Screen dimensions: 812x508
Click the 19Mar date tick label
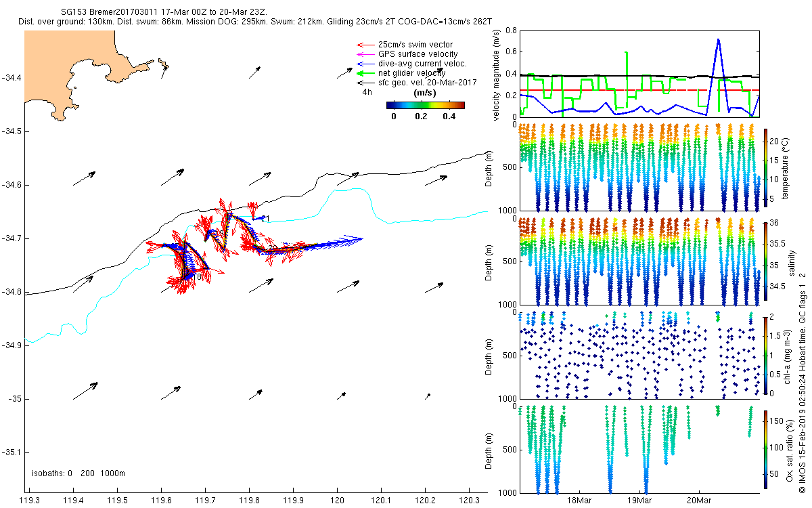tap(639, 501)
